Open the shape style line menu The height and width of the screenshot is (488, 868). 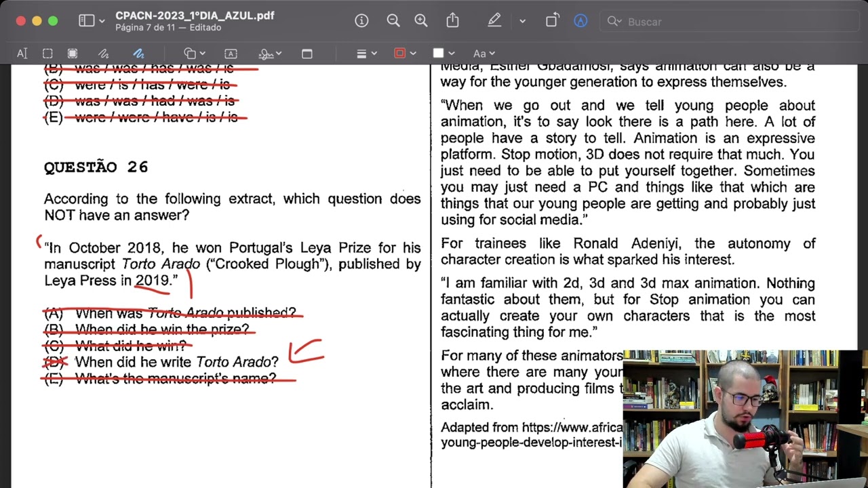[x=366, y=54]
